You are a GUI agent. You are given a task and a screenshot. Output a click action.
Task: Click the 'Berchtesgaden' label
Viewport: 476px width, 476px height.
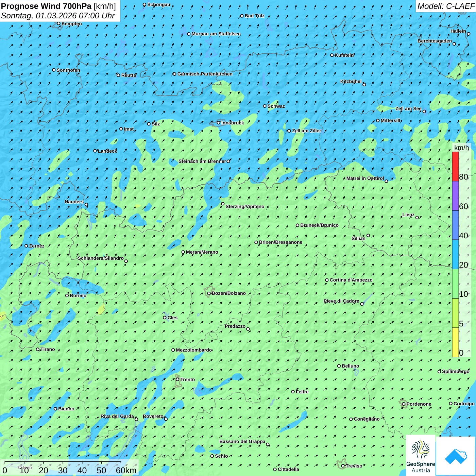tap(435, 41)
